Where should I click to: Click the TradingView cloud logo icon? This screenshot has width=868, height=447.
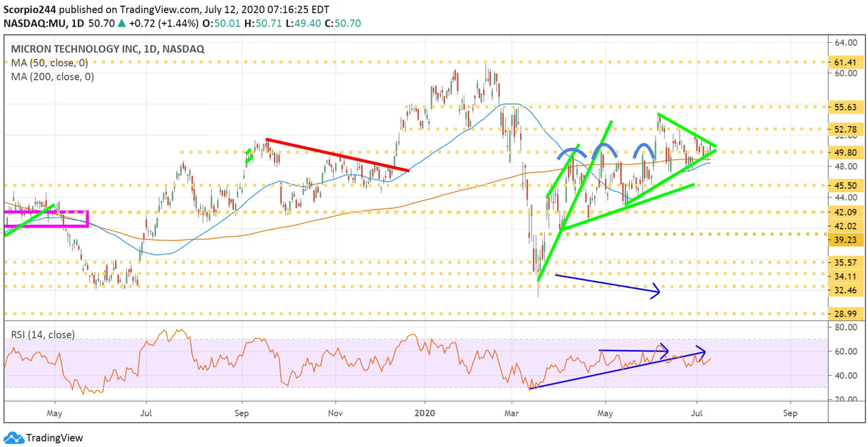click(x=14, y=437)
